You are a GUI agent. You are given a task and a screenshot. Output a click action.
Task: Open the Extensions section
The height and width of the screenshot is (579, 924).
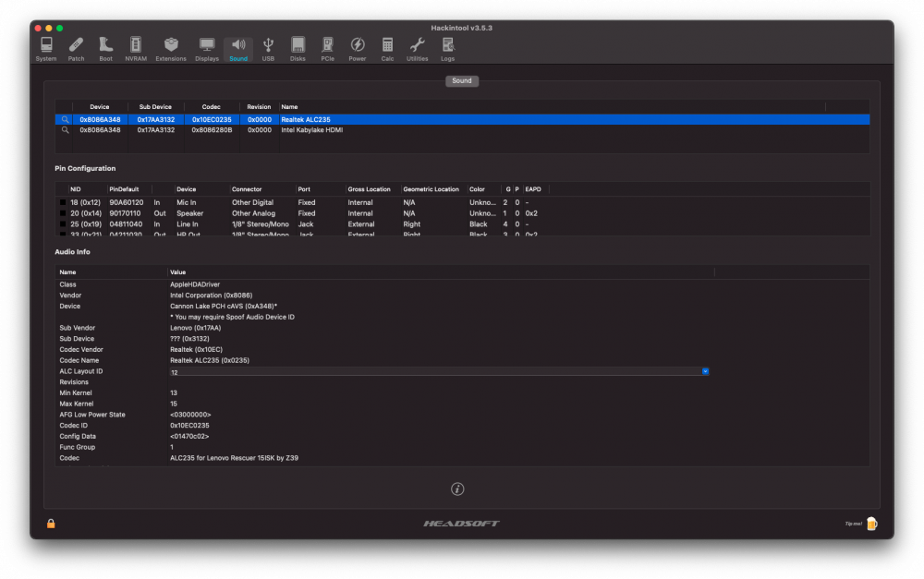(x=171, y=50)
